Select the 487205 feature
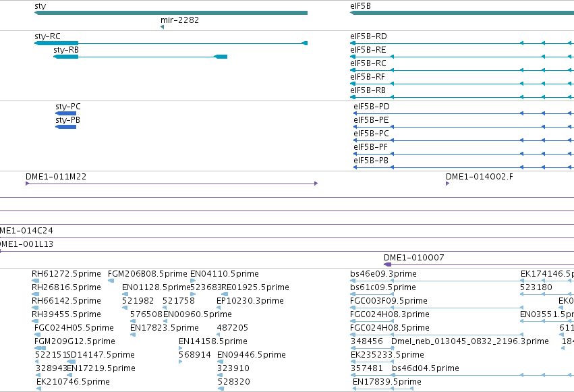 click(x=219, y=335)
